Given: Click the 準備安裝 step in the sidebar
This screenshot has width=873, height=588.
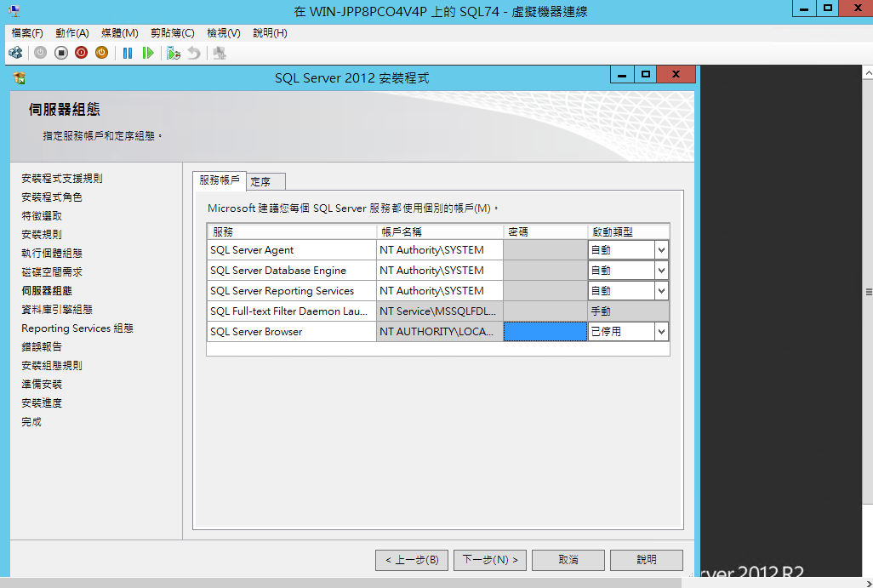Looking at the screenshot, I should [42, 385].
